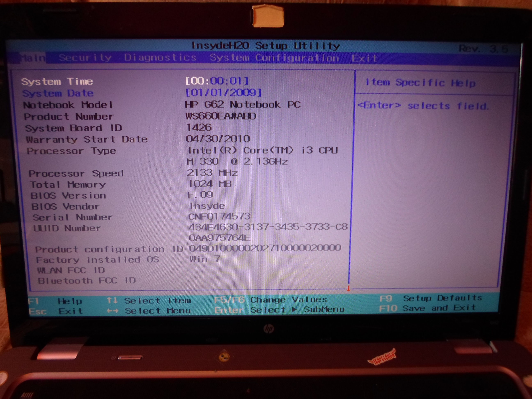The image size is (532, 399).
Task: Click the F1 Help hint
Action: (55, 301)
